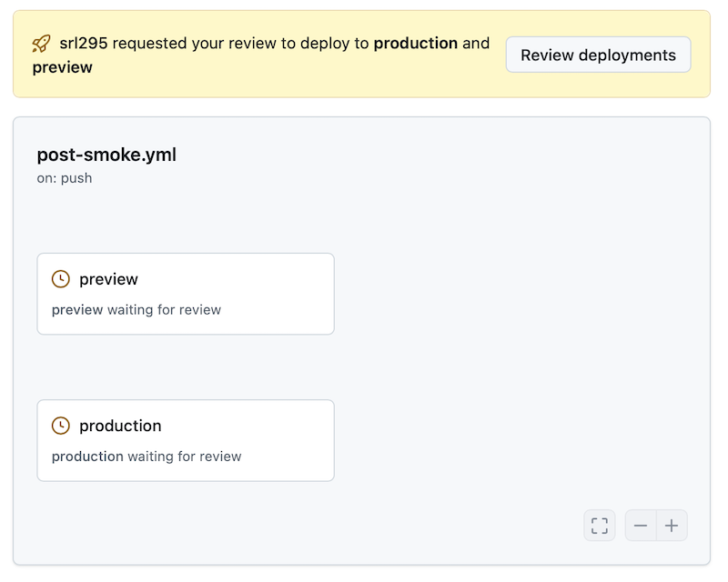Image resolution: width=728 pixels, height=582 pixels.
Task: Click the fit-to-view icon below the graph
Action: 599,525
